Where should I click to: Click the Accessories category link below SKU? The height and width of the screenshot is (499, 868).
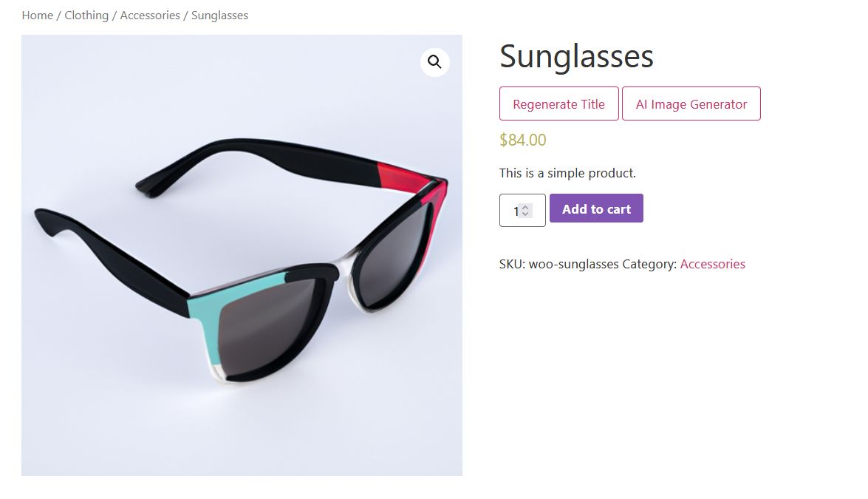[x=712, y=264]
